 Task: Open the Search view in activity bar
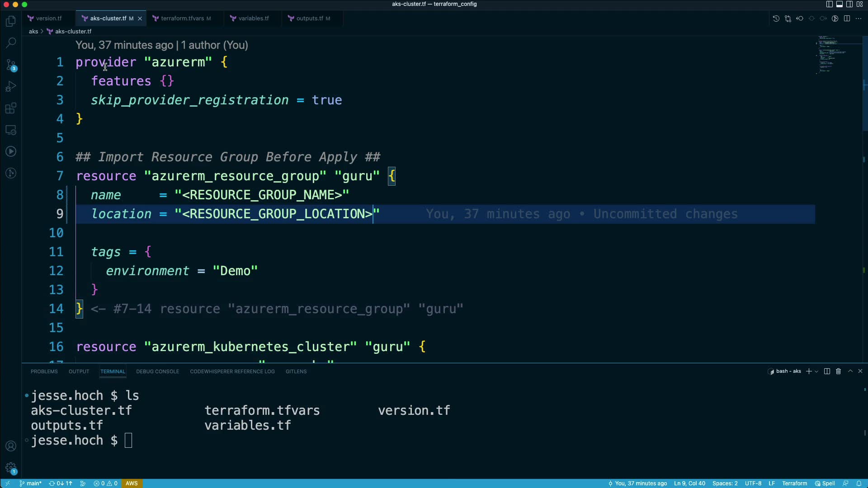pos(11,43)
